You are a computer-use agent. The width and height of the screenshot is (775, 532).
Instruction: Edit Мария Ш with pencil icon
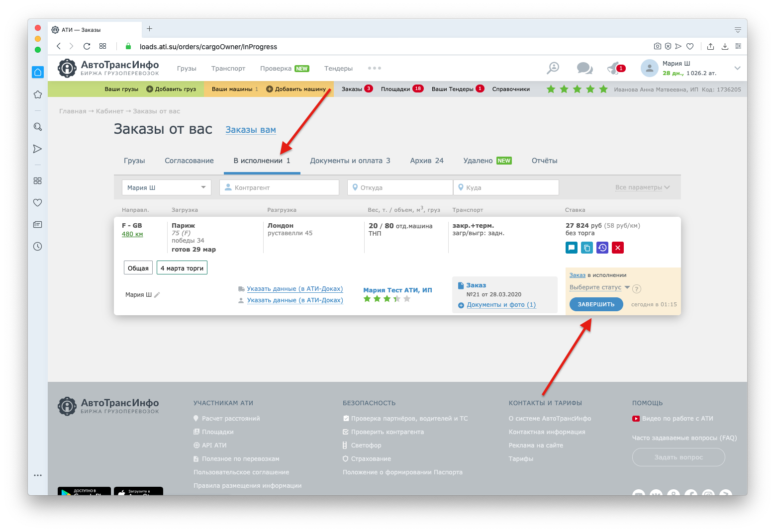(x=157, y=295)
